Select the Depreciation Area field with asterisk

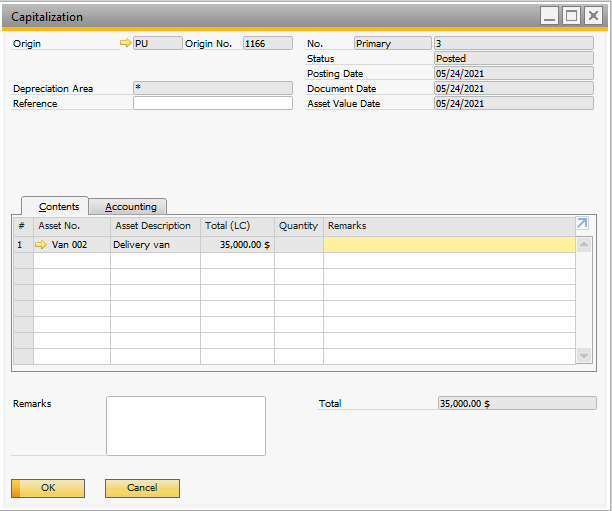coord(213,88)
